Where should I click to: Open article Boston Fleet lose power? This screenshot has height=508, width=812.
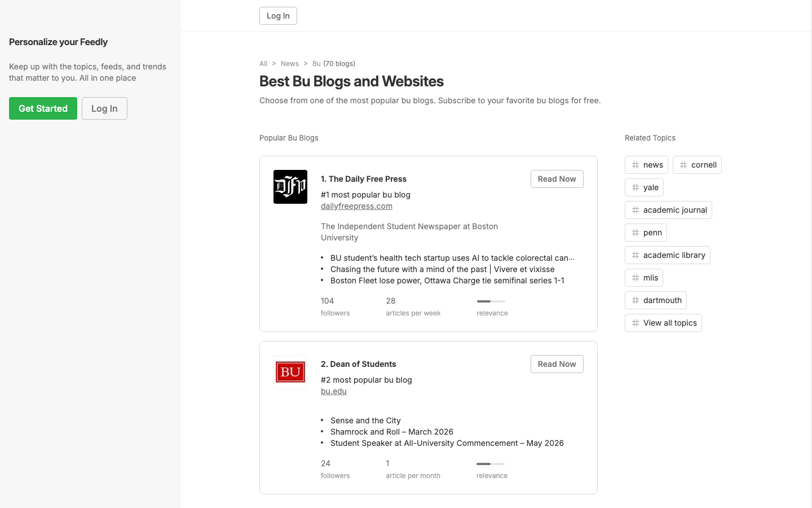447,281
